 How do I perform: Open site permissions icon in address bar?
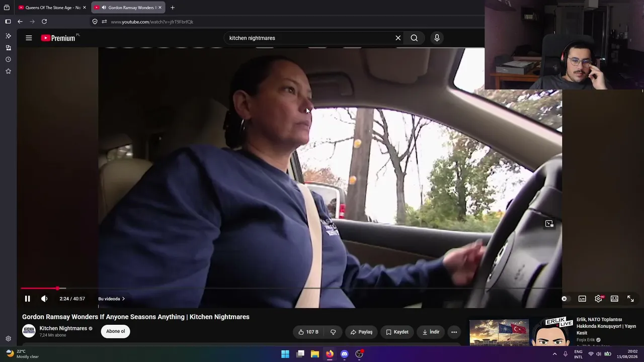(104, 22)
